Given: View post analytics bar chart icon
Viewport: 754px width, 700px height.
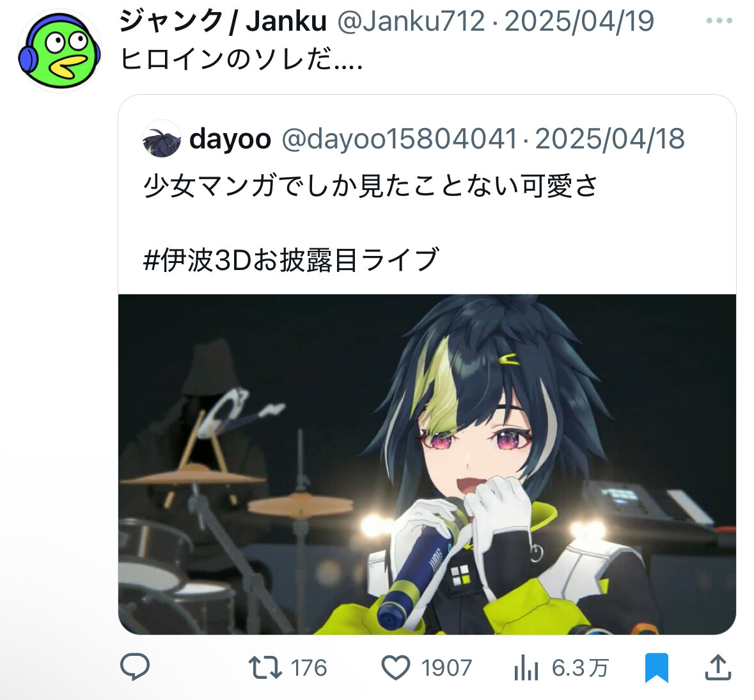Looking at the screenshot, I should [x=526, y=668].
